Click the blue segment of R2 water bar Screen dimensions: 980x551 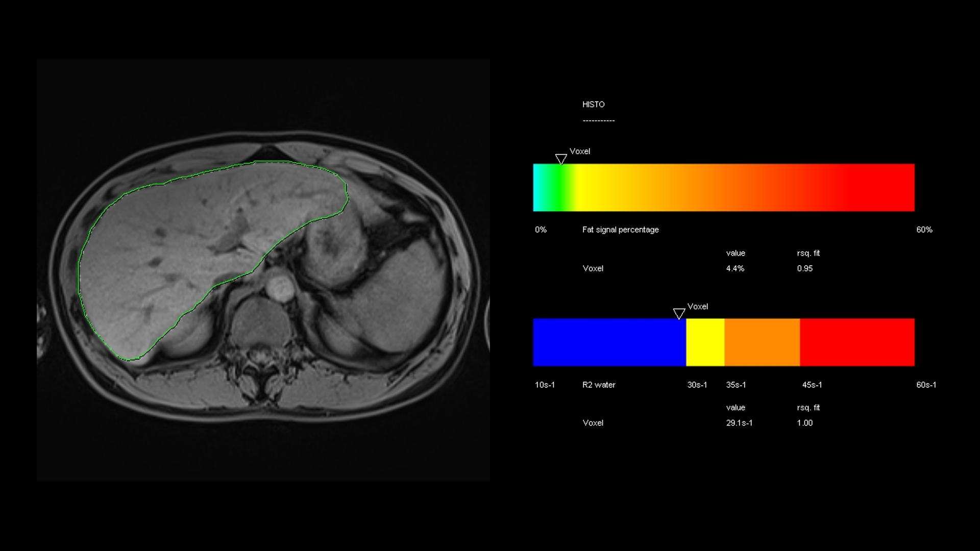click(609, 342)
